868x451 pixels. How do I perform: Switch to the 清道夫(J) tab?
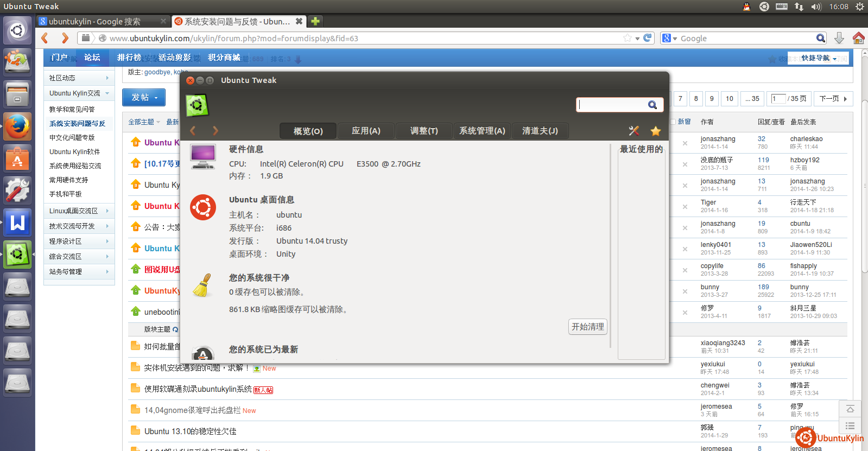(540, 131)
